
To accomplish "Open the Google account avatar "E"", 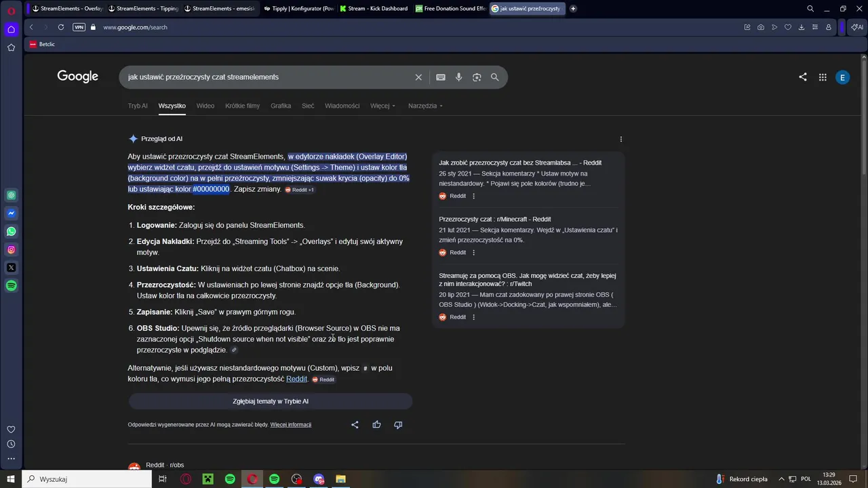I will 842,77.
